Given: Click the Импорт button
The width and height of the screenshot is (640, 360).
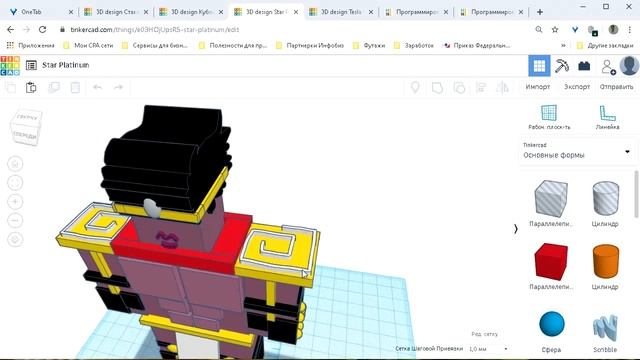Looking at the screenshot, I should (x=538, y=87).
